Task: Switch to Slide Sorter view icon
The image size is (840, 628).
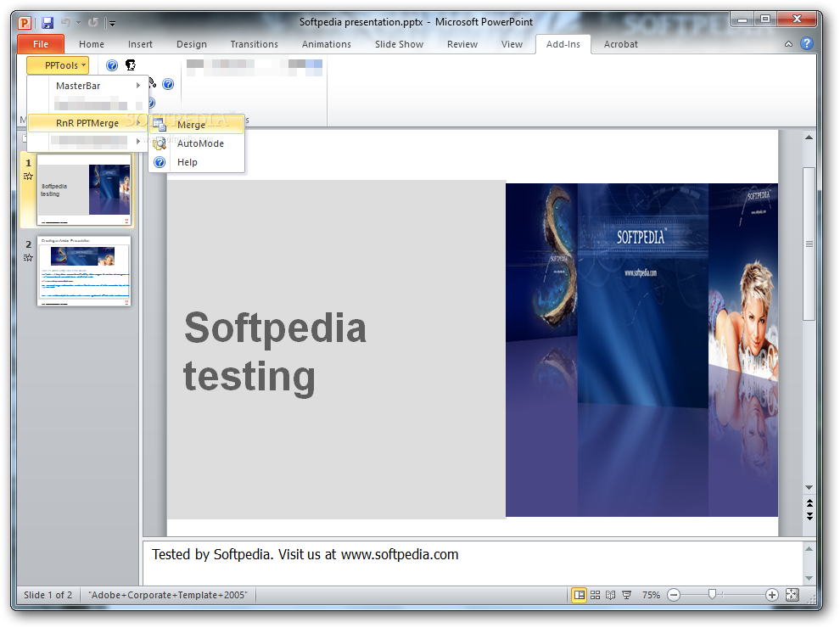Action: 595,595
